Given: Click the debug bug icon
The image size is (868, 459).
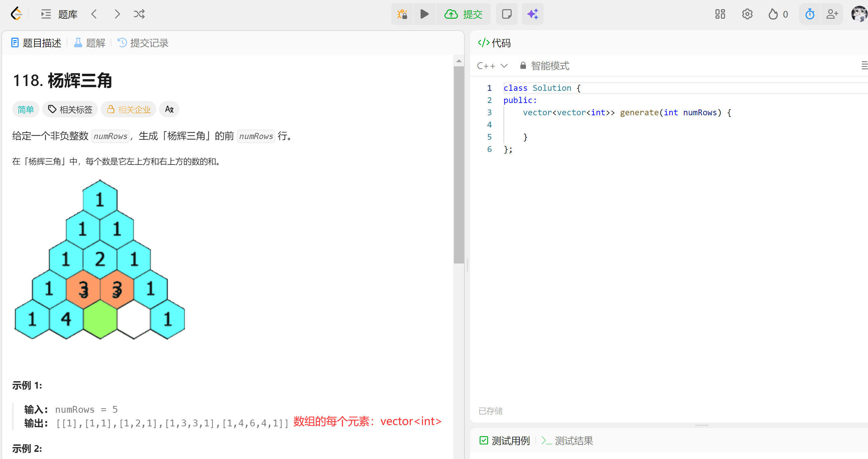Looking at the screenshot, I should point(402,14).
